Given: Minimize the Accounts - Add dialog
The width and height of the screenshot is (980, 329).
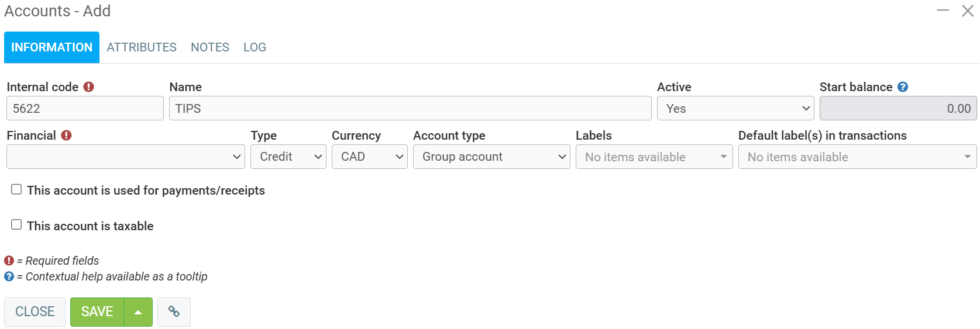Looking at the screenshot, I should click(943, 11).
